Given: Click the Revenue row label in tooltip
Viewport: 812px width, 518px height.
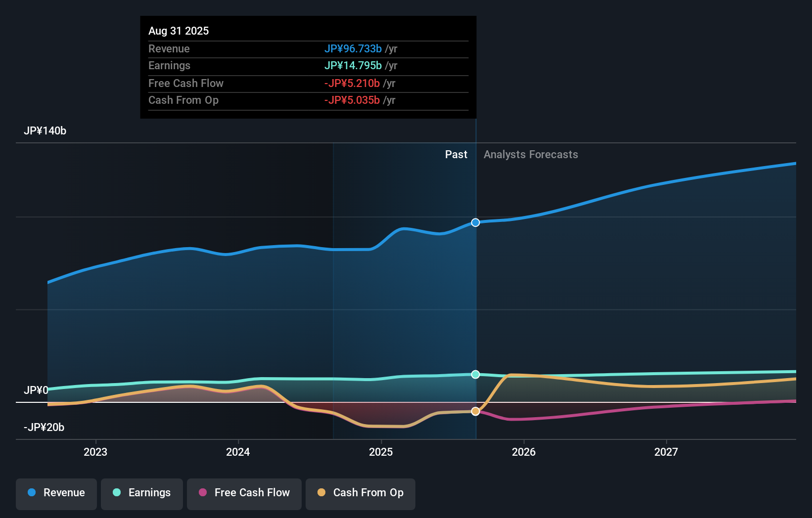Looking at the screenshot, I should 169,48.
